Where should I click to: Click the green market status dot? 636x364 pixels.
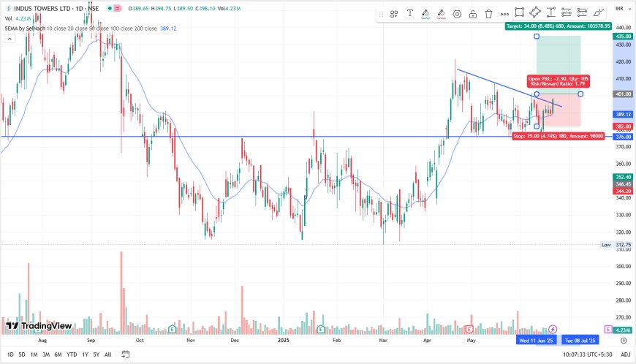(110, 8)
